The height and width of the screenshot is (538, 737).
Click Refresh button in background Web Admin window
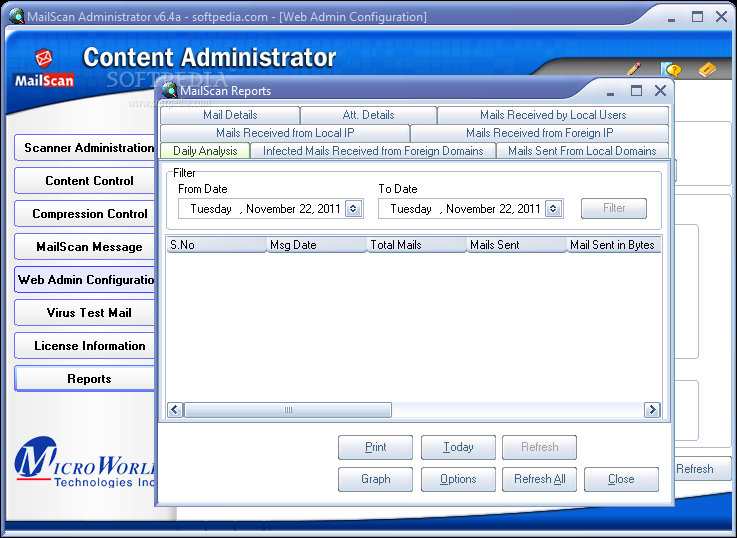703,469
